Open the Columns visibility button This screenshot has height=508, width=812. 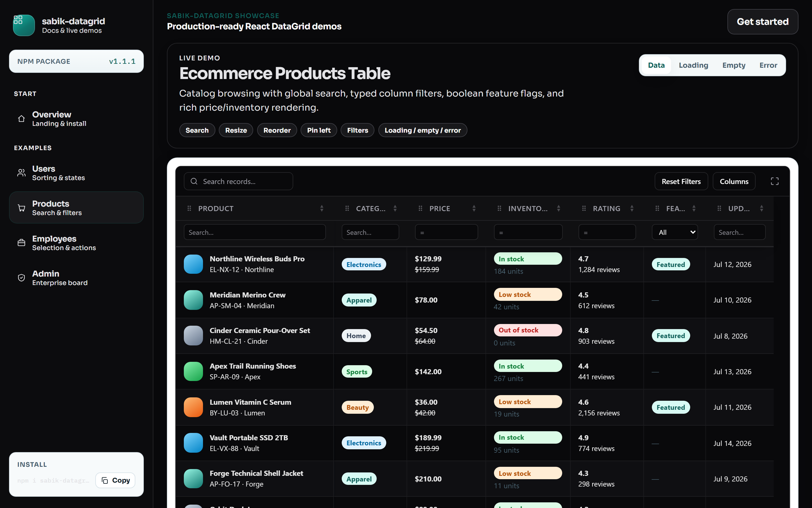click(x=734, y=181)
